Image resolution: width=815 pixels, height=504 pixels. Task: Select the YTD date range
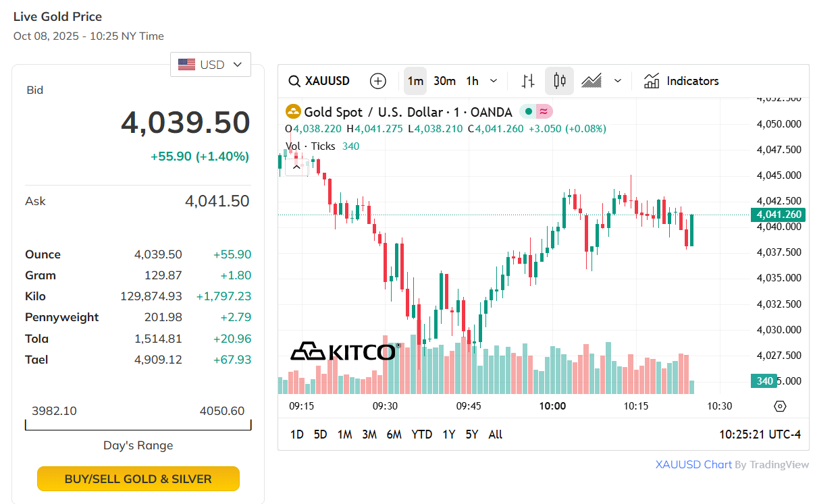pyautogui.click(x=421, y=435)
